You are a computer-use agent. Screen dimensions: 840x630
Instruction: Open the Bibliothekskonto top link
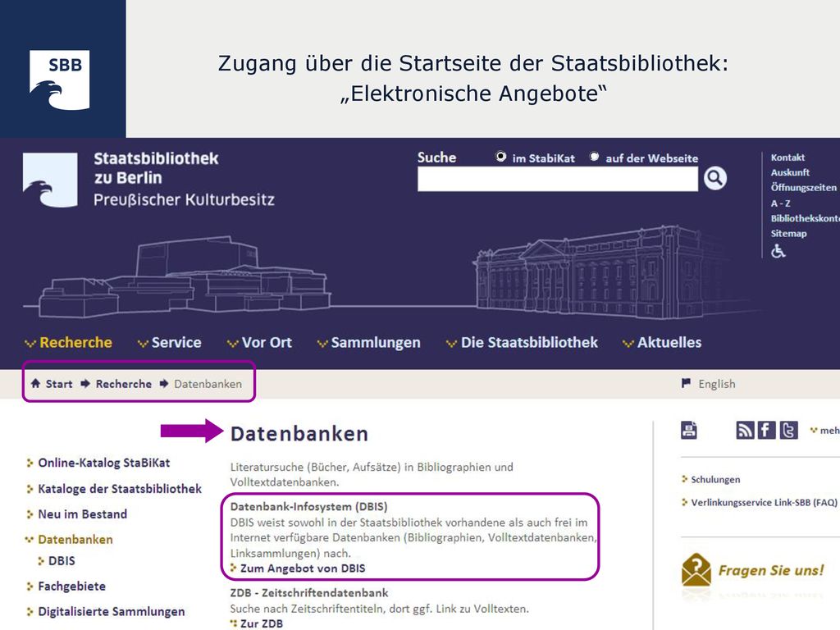coord(806,218)
